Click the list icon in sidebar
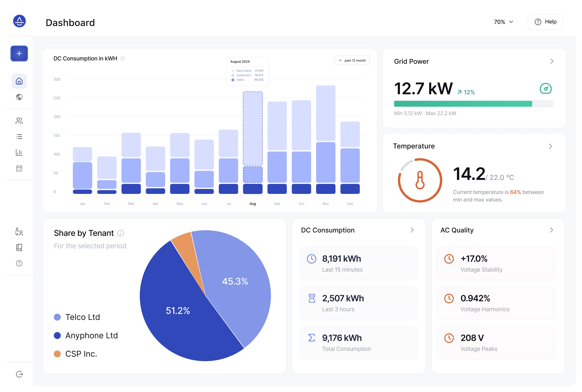 point(19,136)
